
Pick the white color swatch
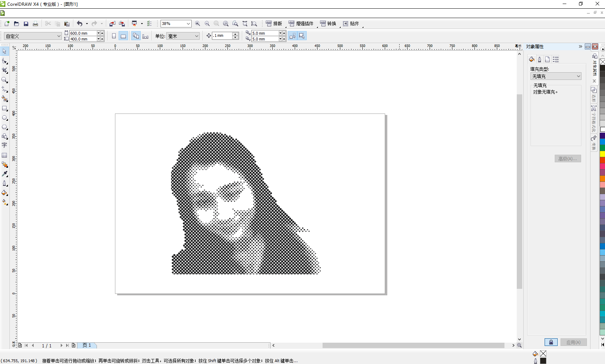pyautogui.click(x=602, y=129)
